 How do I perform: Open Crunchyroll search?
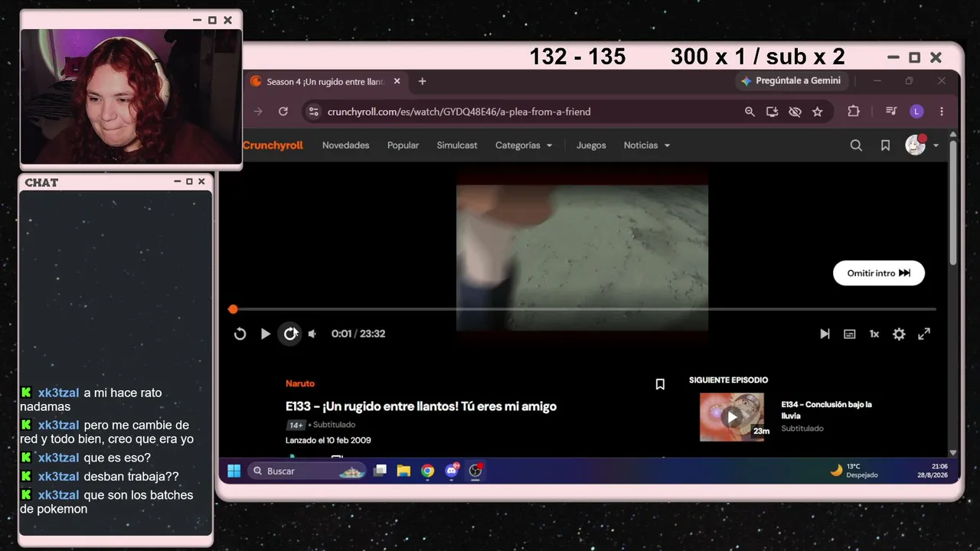point(856,145)
